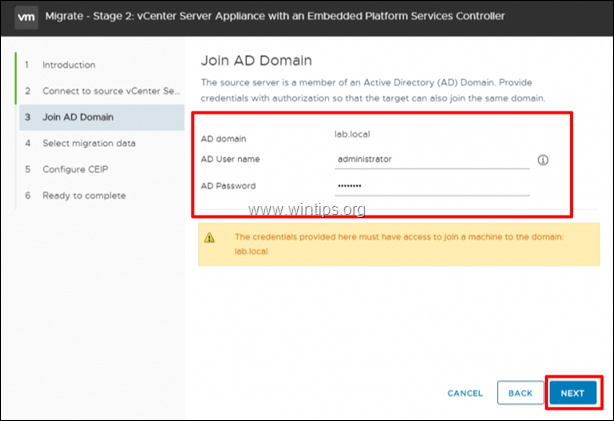Click the AD User name label
614x421 pixels.
(x=230, y=159)
